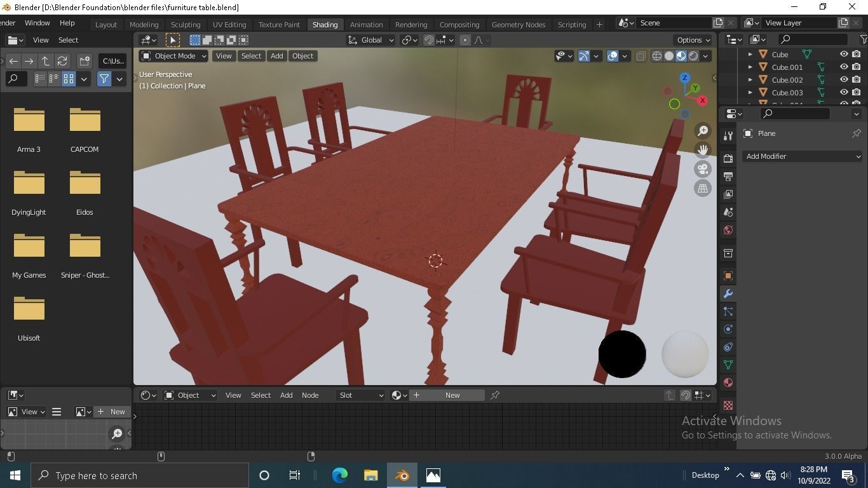The image size is (868, 488).
Task: Open the material Slot dropdown
Action: click(361, 395)
